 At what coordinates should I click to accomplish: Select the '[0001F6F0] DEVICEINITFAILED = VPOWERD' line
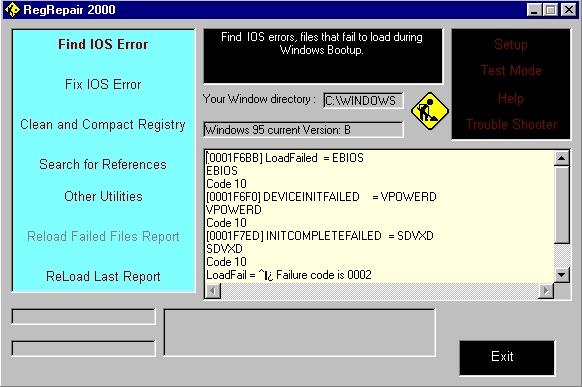[321, 197]
